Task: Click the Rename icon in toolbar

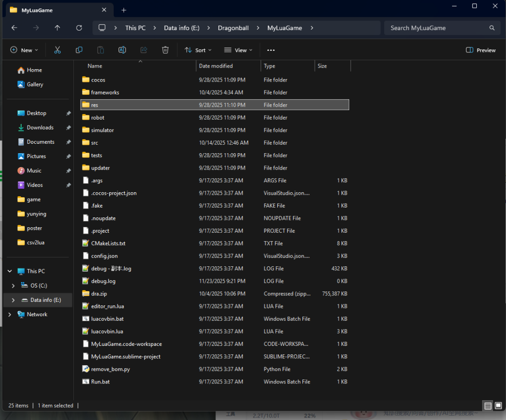Action: 122,50
